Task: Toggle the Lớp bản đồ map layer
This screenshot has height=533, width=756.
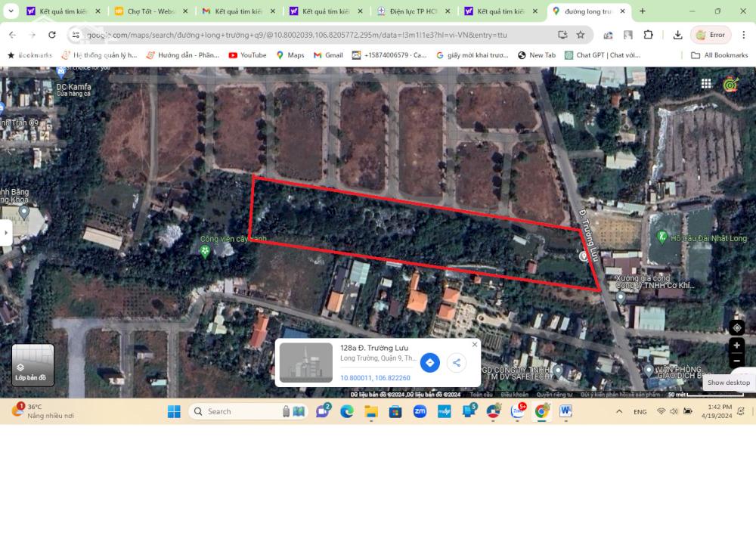Action: point(33,365)
